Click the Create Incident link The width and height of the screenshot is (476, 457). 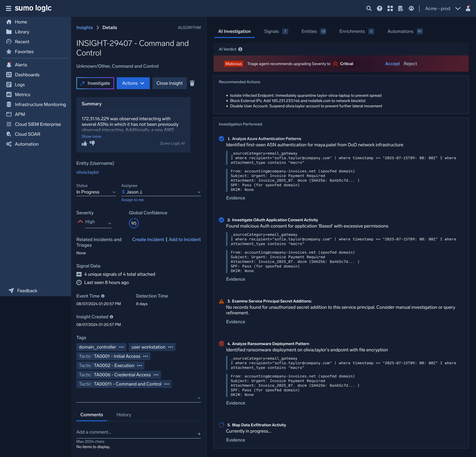coord(148,240)
